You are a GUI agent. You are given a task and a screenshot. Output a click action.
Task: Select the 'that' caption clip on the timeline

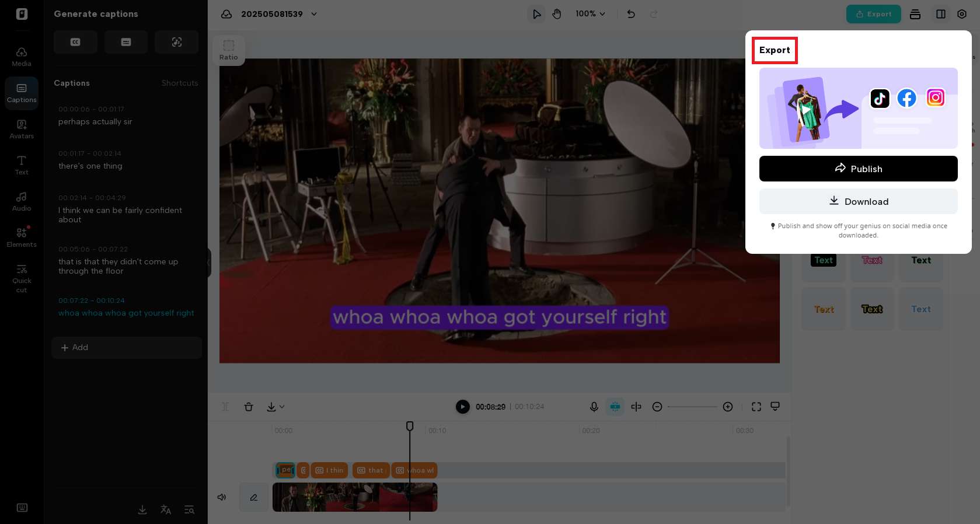pos(371,470)
